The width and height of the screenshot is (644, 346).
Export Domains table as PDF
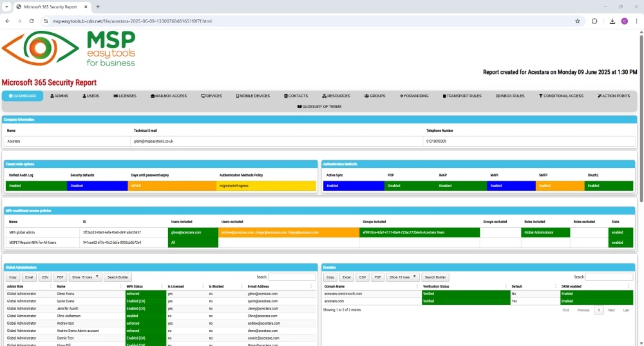click(377, 277)
